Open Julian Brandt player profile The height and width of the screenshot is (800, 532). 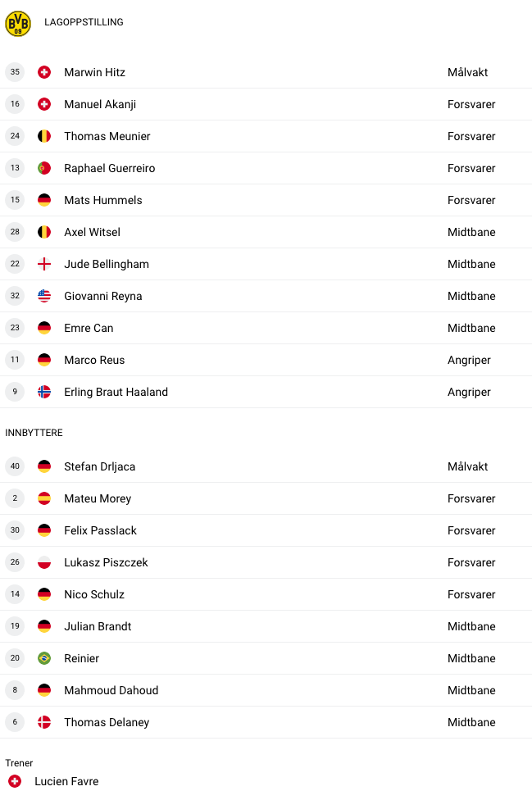98,626
